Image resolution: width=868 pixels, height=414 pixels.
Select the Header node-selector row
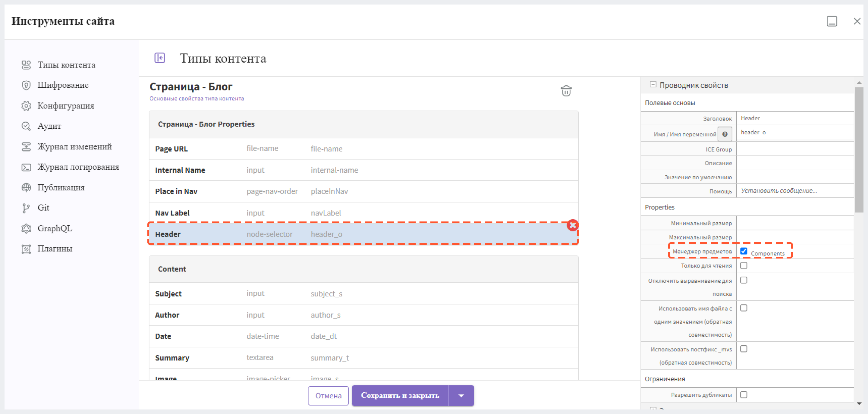363,234
